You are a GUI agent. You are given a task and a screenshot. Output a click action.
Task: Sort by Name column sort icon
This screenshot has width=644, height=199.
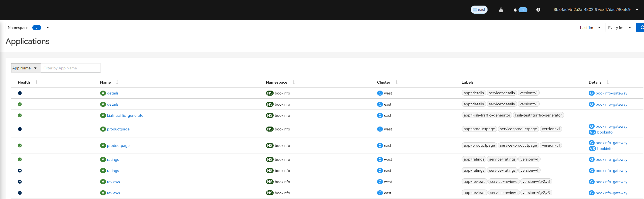pyautogui.click(x=117, y=82)
